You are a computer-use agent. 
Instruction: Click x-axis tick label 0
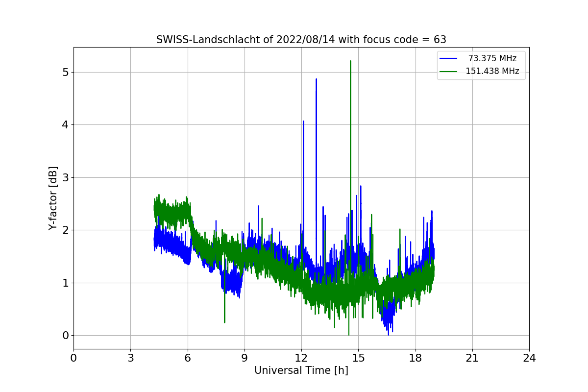tap(73, 358)
